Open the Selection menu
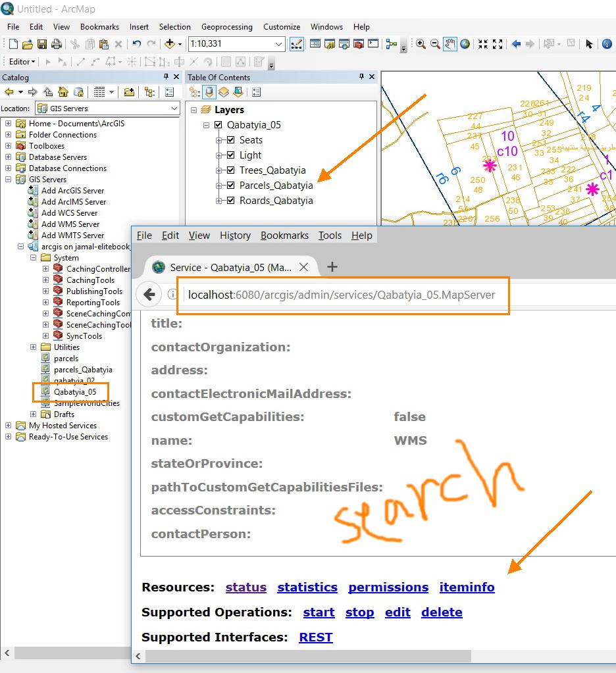 [174, 26]
